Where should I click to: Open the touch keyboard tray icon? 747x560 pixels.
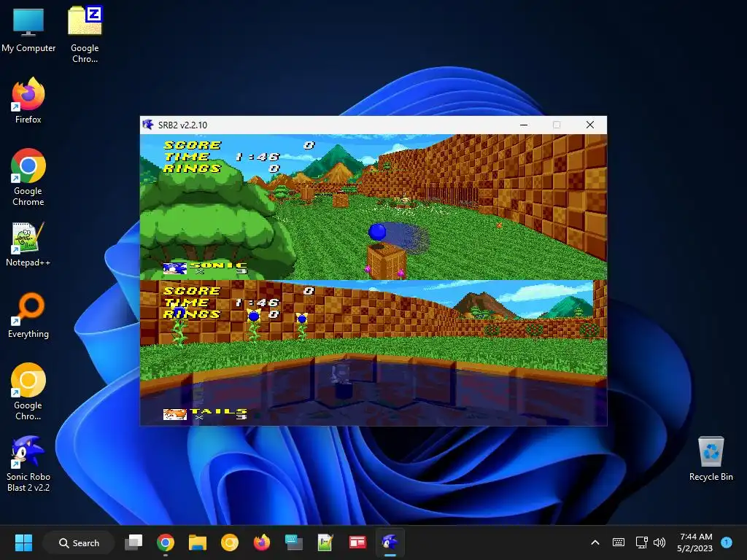(619, 542)
